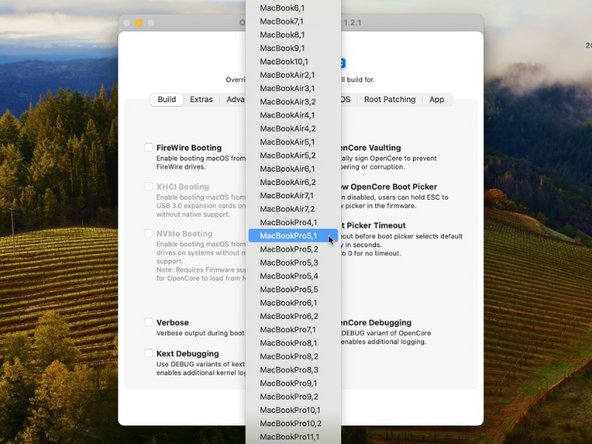This screenshot has height=444, width=592.
Task: Toggle the NVMe Booting checkbox
Action: 149,233
